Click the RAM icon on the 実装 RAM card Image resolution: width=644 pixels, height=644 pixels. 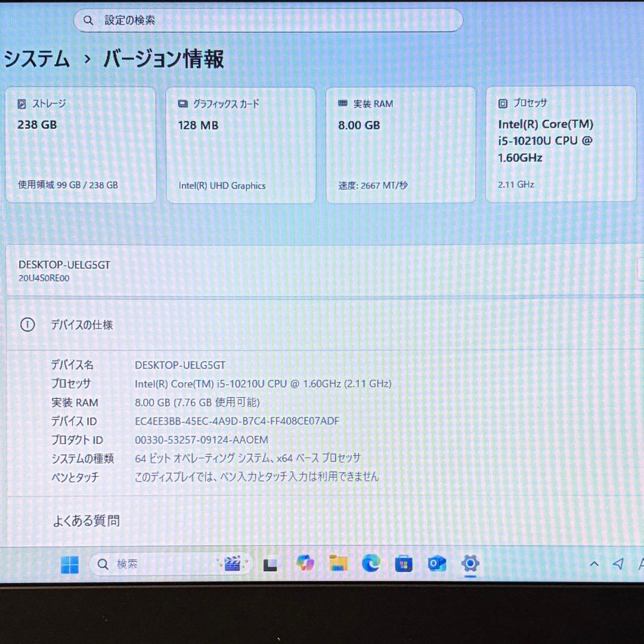pyautogui.click(x=342, y=103)
